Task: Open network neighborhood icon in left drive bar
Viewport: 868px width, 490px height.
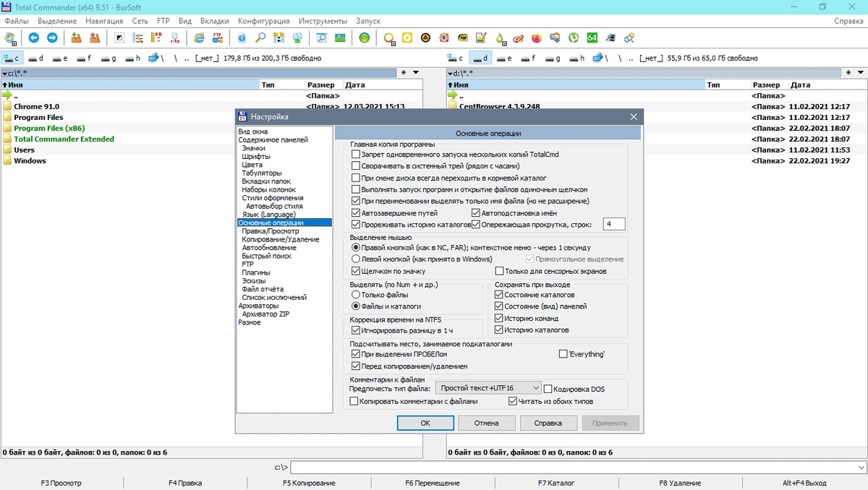Action: point(157,58)
